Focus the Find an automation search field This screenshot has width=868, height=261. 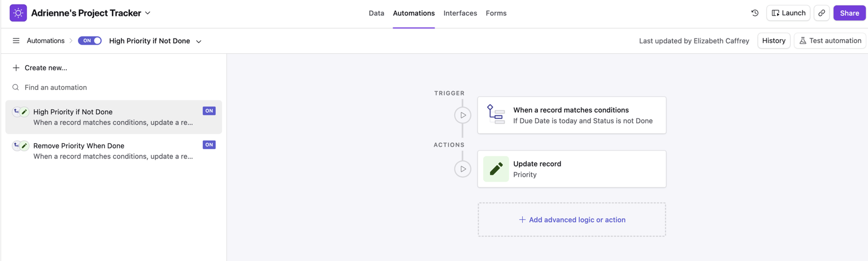(x=113, y=88)
